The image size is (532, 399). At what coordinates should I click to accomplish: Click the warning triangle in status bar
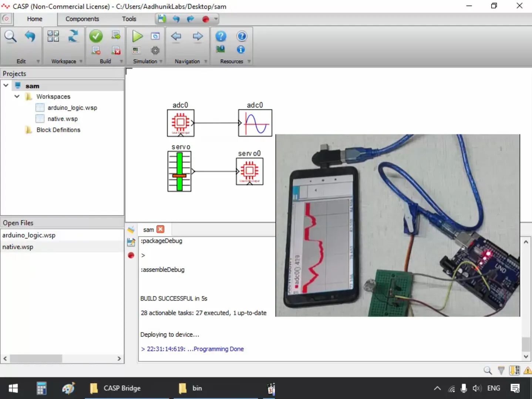coord(527,370)
